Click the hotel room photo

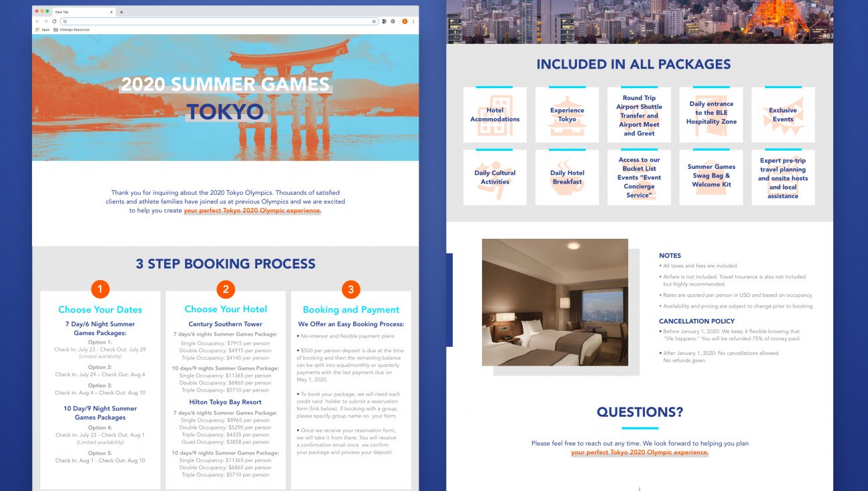tap(555, 302)
